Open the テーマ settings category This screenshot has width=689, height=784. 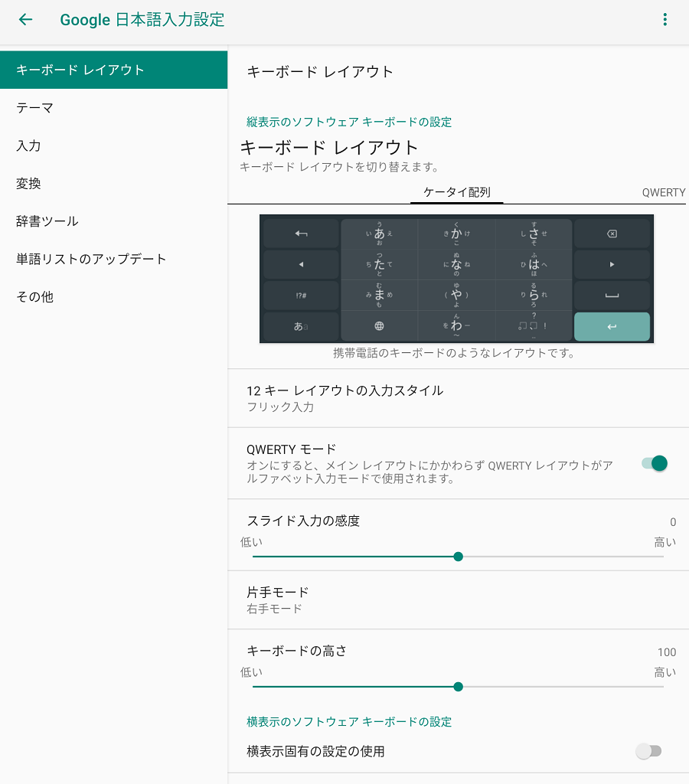click(114, 107)
